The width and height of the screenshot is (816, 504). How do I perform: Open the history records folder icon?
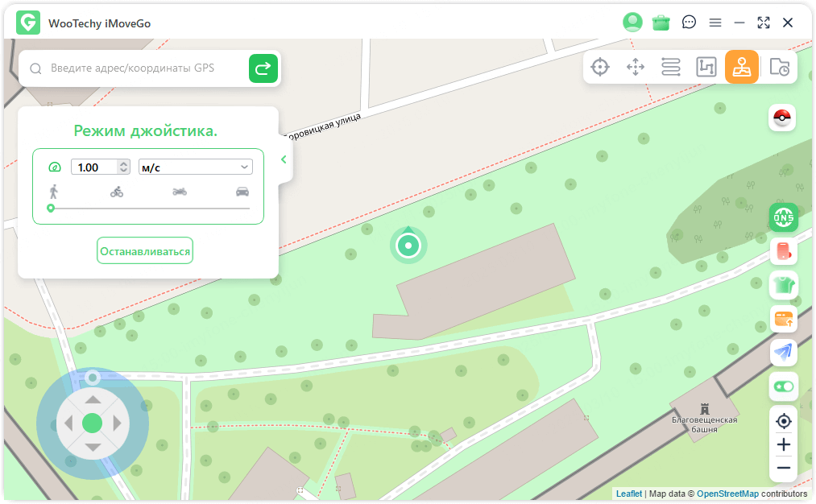tap(779, 67)
